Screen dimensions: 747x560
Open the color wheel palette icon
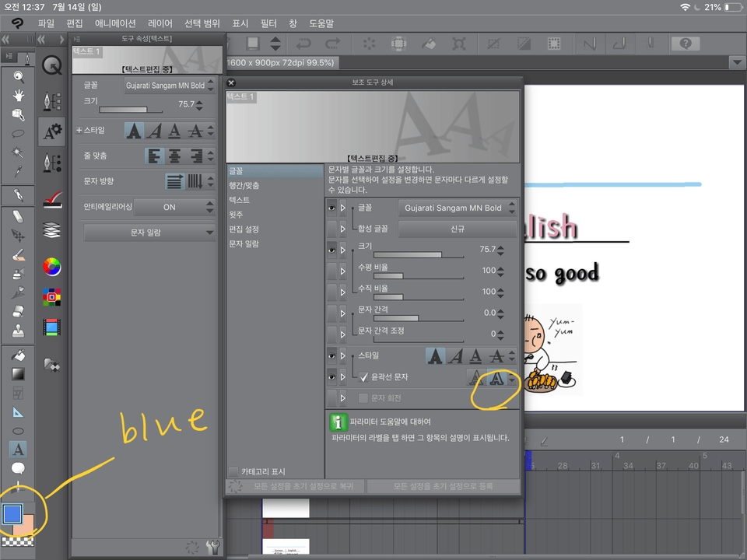52,267
